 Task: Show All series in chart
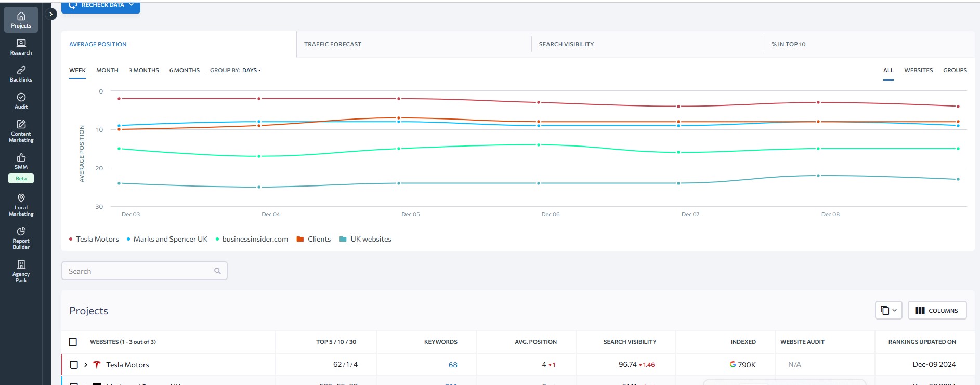[888, 70]
